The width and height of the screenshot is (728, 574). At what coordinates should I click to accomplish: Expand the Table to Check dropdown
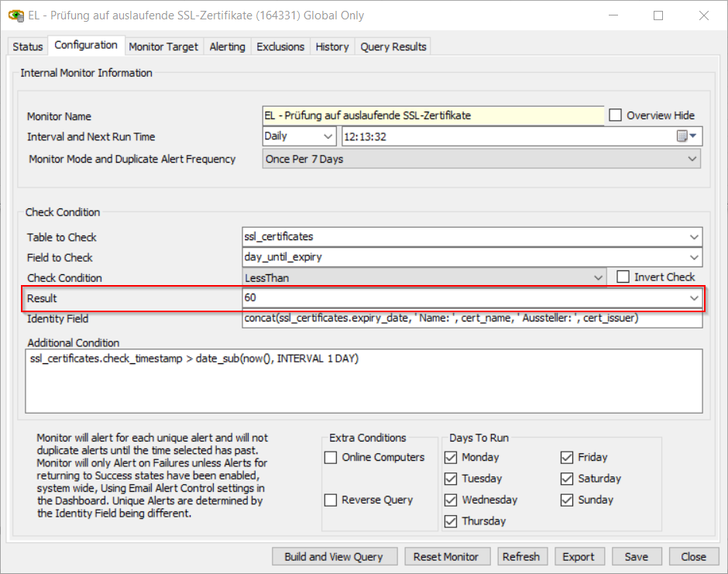(693, 236)
